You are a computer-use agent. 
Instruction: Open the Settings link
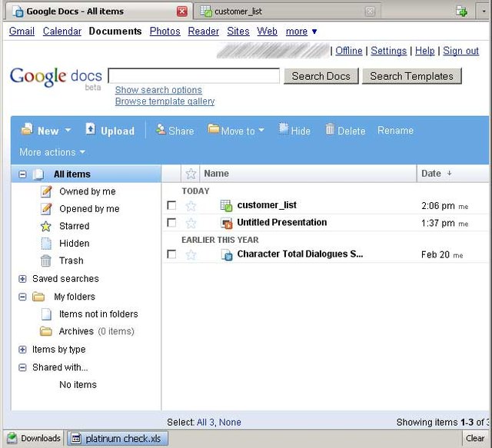pos(388,51)
